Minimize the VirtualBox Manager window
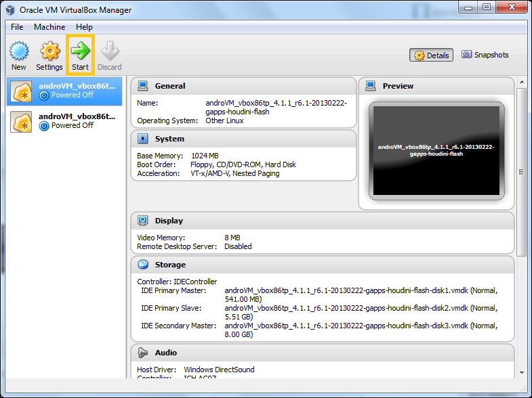The image size is (532, 398). click(x=468, y=7)
